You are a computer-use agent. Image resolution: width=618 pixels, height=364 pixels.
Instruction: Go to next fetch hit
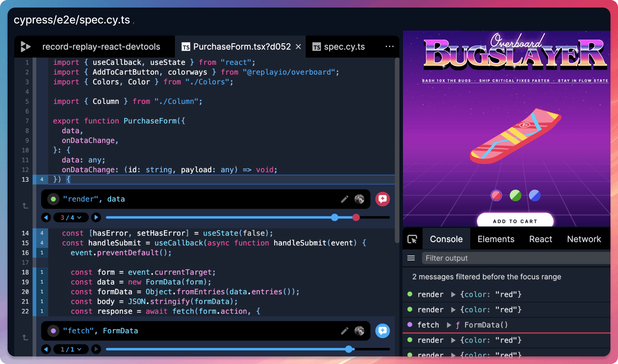tap(96, 349)
